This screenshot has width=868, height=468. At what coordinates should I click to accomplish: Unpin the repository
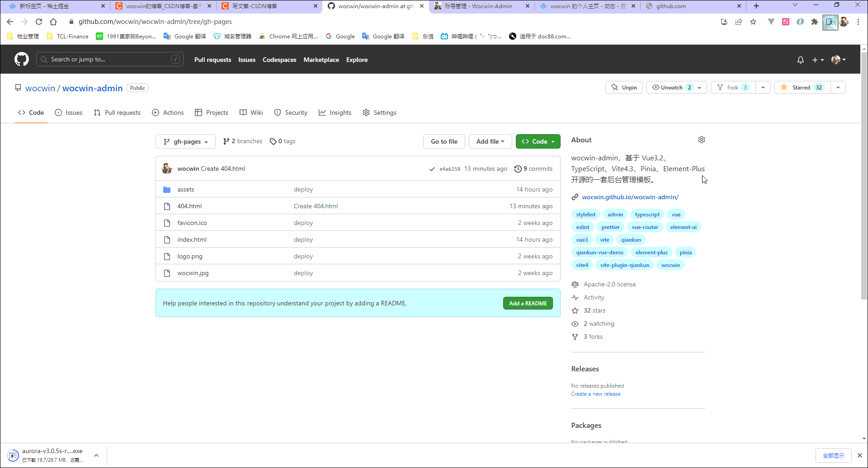(624, 87)
